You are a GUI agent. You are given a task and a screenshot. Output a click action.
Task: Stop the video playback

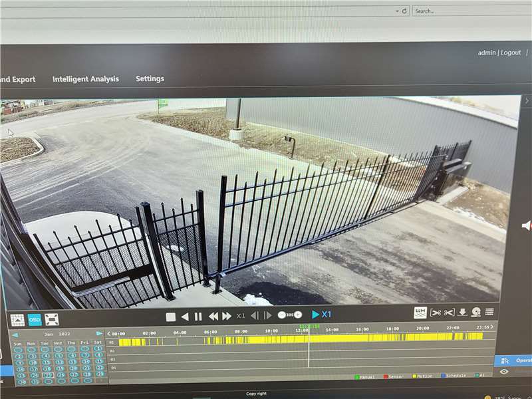point(171,317)
